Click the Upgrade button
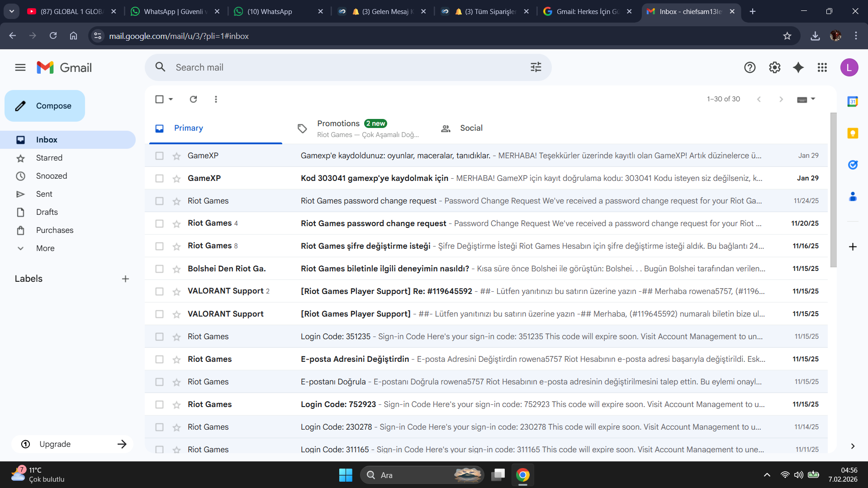The image size is (868, 488). click(x=72, y=444)
